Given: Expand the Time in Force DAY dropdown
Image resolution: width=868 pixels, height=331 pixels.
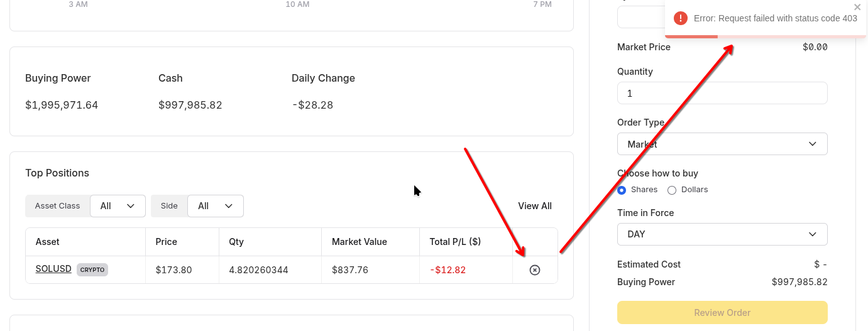Looking at the screenshot, I should [722, 234].
